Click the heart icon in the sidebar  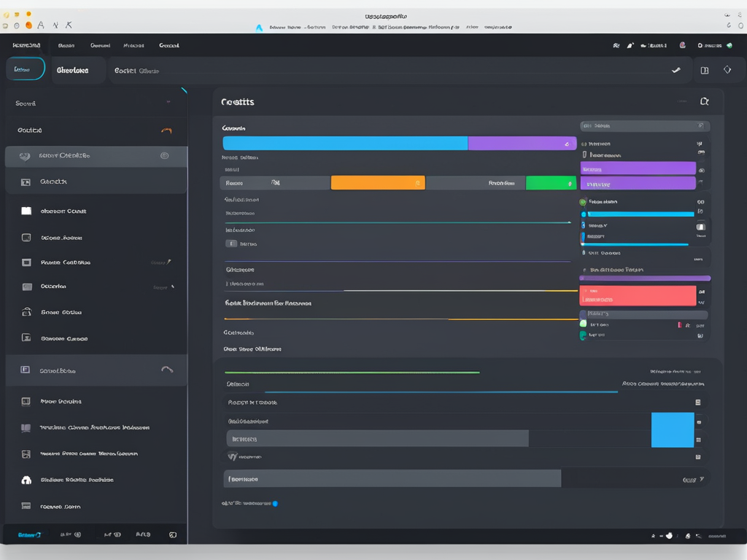coord(25,156)
